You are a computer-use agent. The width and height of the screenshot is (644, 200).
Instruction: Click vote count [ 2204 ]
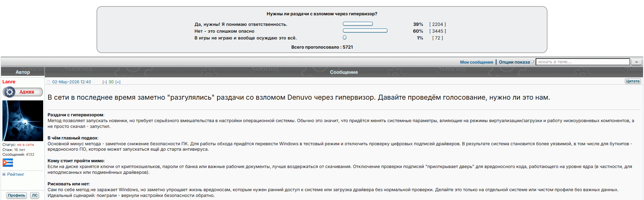point(437,24)
